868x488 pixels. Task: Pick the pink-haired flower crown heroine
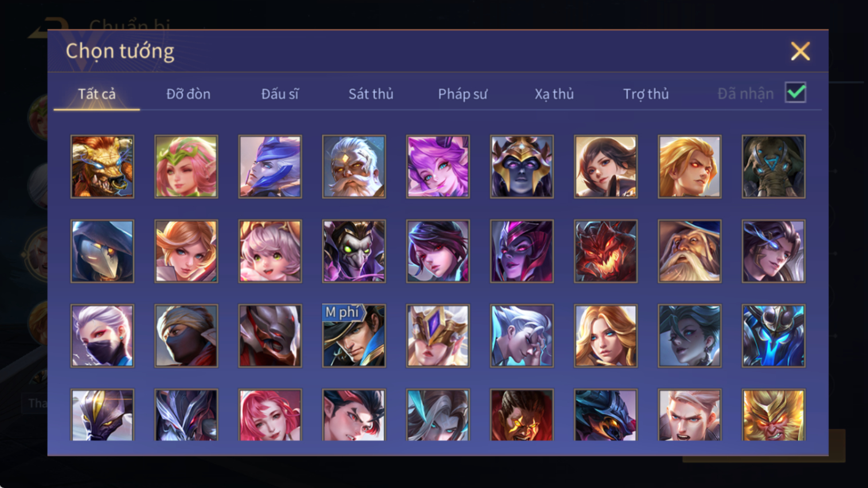(x=186, y=167)
